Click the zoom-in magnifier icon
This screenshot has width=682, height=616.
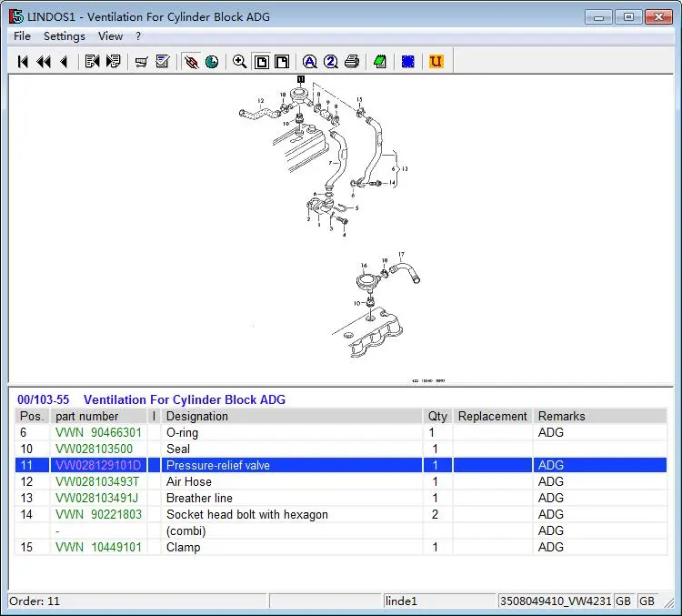click(240, 62)
